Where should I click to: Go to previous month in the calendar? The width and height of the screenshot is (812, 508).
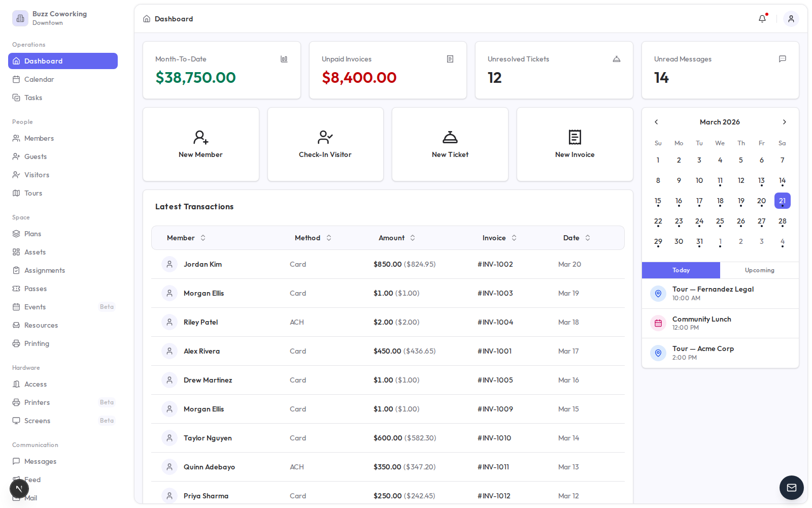tap(656, 122)
